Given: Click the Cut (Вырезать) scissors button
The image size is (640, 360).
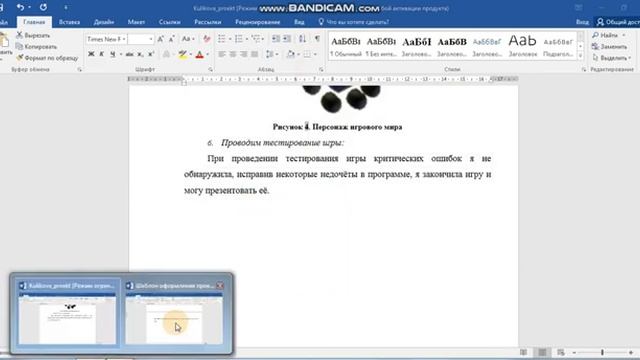Looking at the screenshot, I should pyautogui.click(x=33, y=36).
